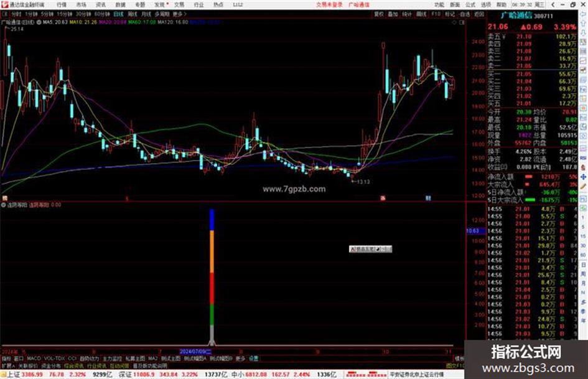Expand 更多 indicators at bottom
The image size is (588, 379).
click(240, 358)
